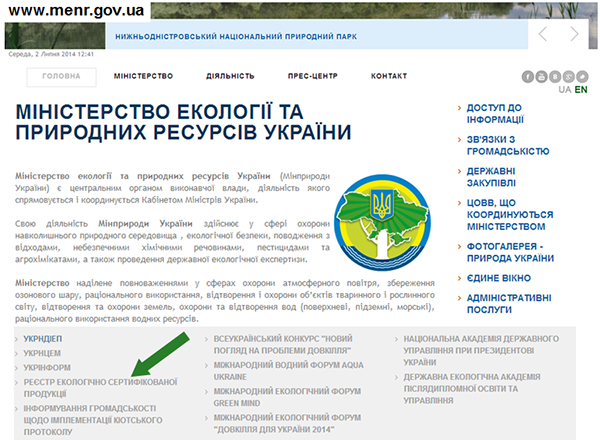
Task: Open the Google Plus icon
Action: pyautogui.click(x=568, y=76)
